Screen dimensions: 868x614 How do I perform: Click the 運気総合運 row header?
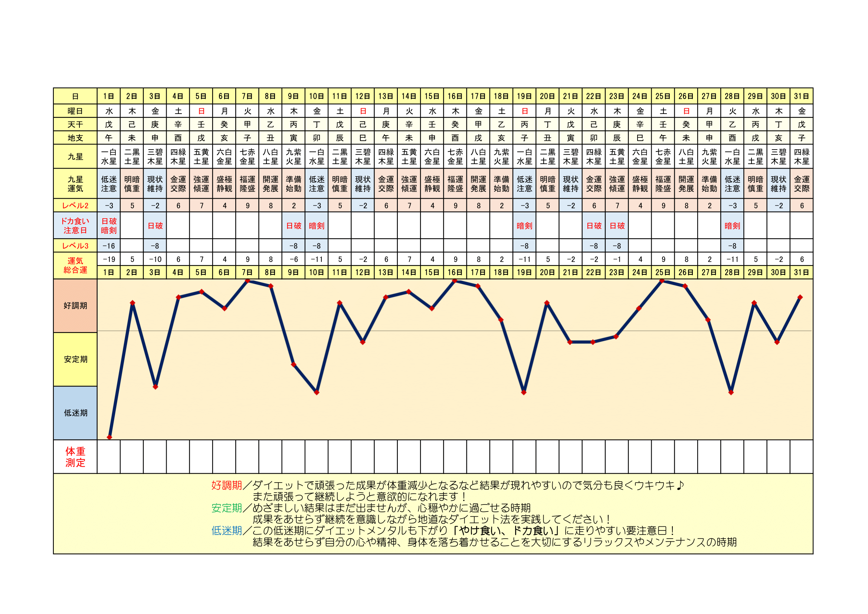point(75,265)
